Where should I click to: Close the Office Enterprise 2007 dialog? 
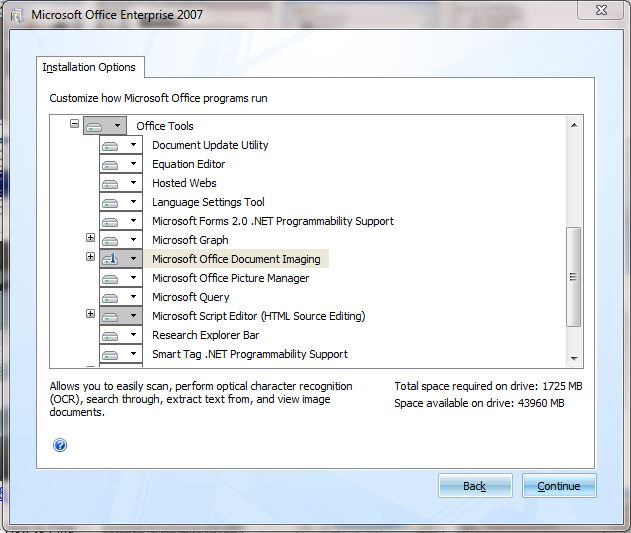click(x=601, y=10)
